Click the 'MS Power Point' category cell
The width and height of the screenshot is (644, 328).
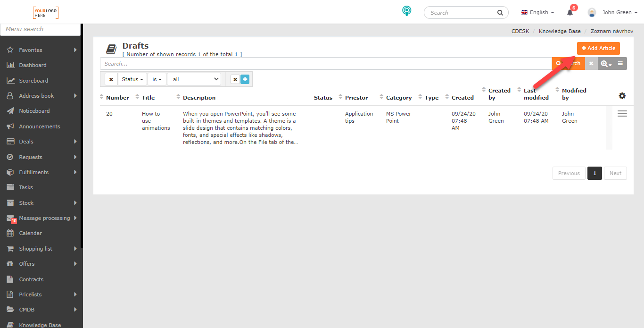(x=398, y=118)
